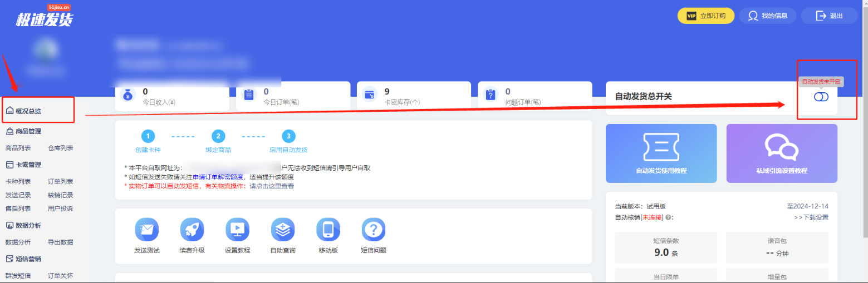Click 申请订单解密额度 link

(x=218, y=177)
